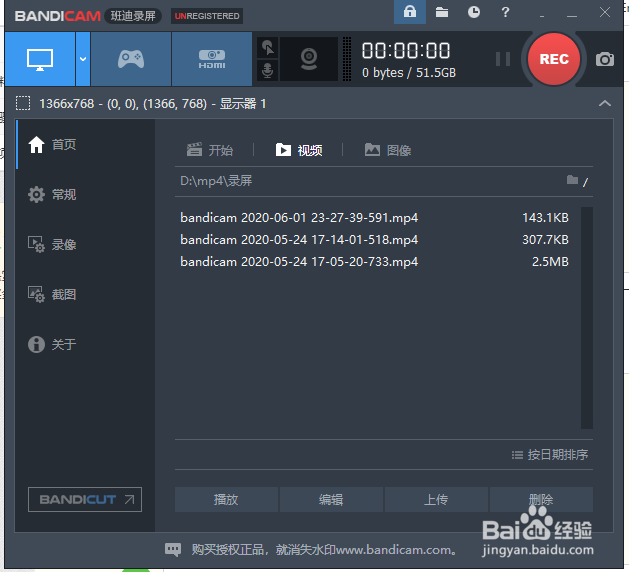Click the UNREGISTERED label
Image resolution: width=629 pixels, height=572 pixels.
[207, 16]
